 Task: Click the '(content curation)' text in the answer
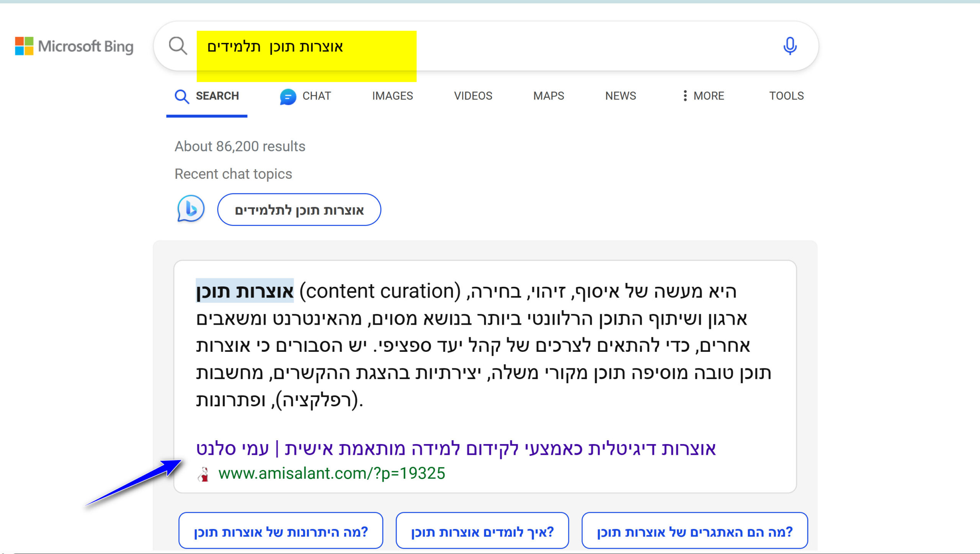pos(380,291)
